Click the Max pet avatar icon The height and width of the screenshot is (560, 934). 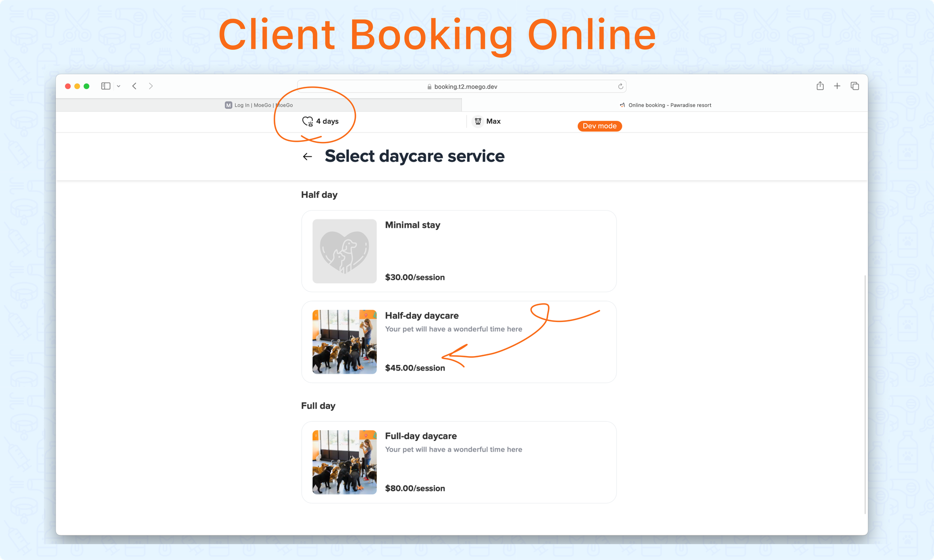point(478,121)
